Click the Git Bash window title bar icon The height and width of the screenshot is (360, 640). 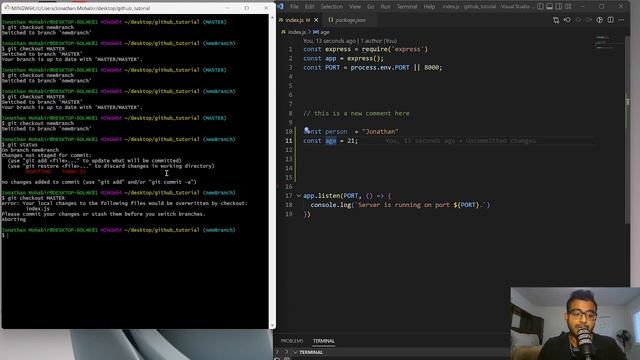click(7, 8)
